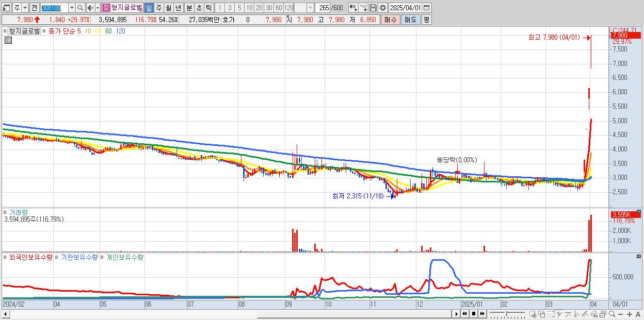Viewport: 644px width, 320px height.
Task: Click the trend line tool icon in the bottom toolbar
Action: point(585,314)
